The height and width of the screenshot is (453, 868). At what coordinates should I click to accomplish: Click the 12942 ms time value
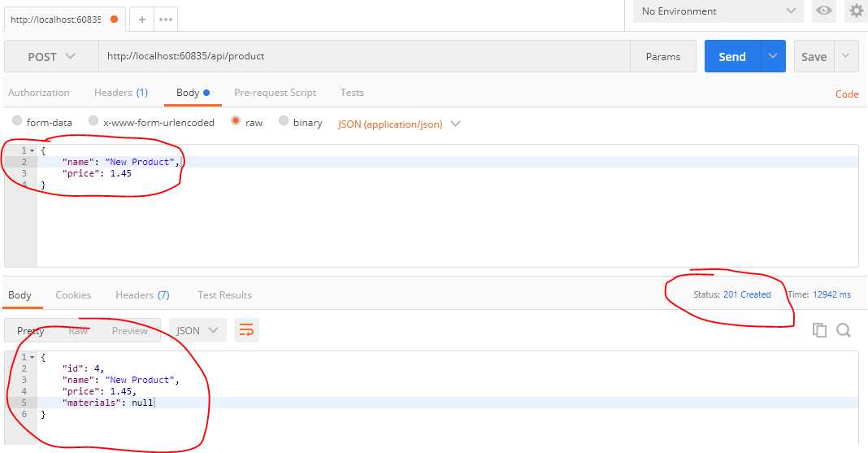pos(831,294)
